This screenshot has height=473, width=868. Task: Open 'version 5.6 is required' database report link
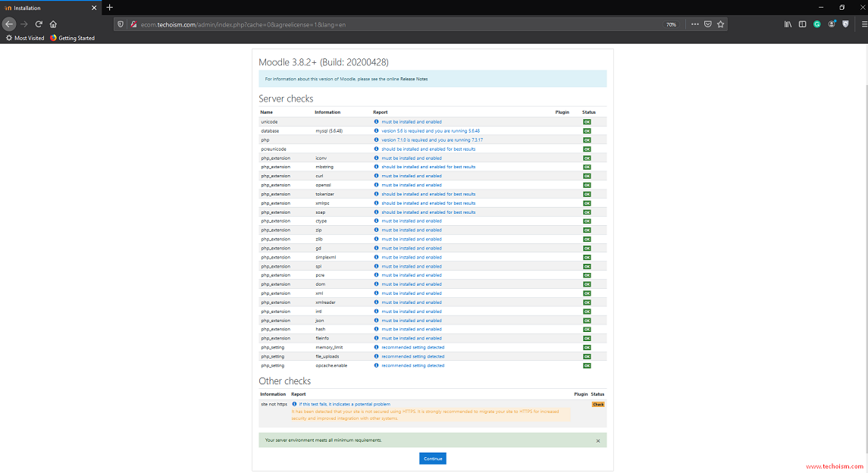pos(430,131)
